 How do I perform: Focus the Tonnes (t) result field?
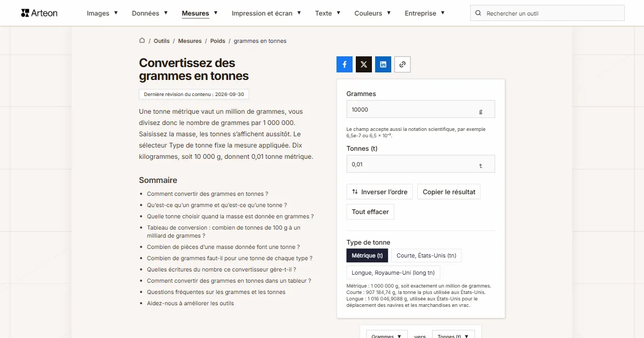pos(421,164)
